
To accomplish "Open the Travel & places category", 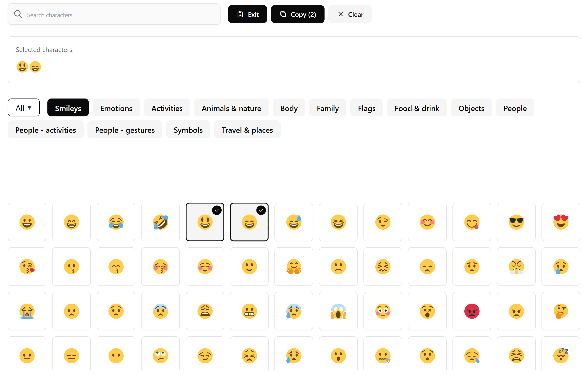I will 247,130.
